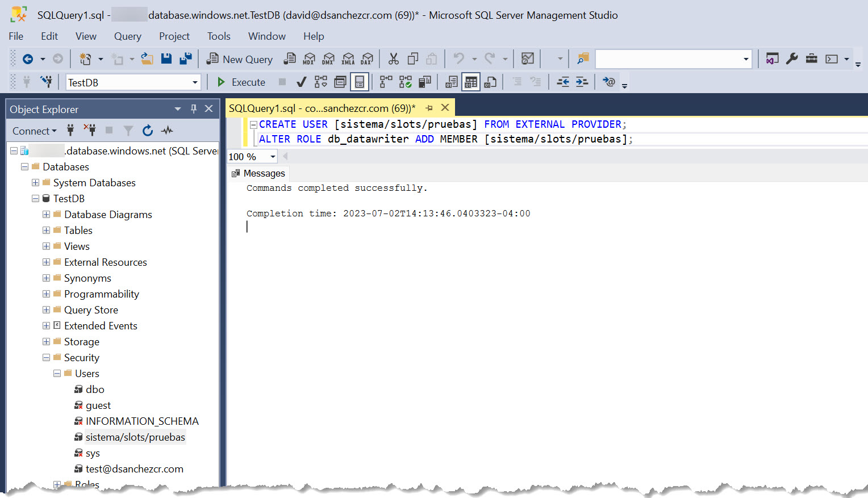This screenshot has width=868, height=498.
Task: Open the Properties wrench icon
Action: click(792, 59)
